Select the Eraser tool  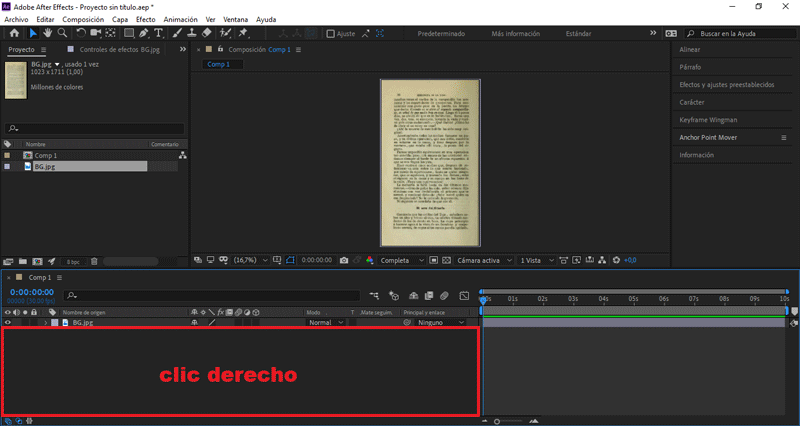(206, 33)
